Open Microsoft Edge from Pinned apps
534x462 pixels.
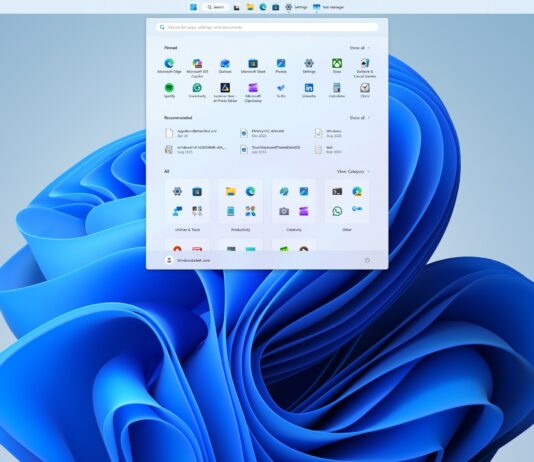point(169,66)
